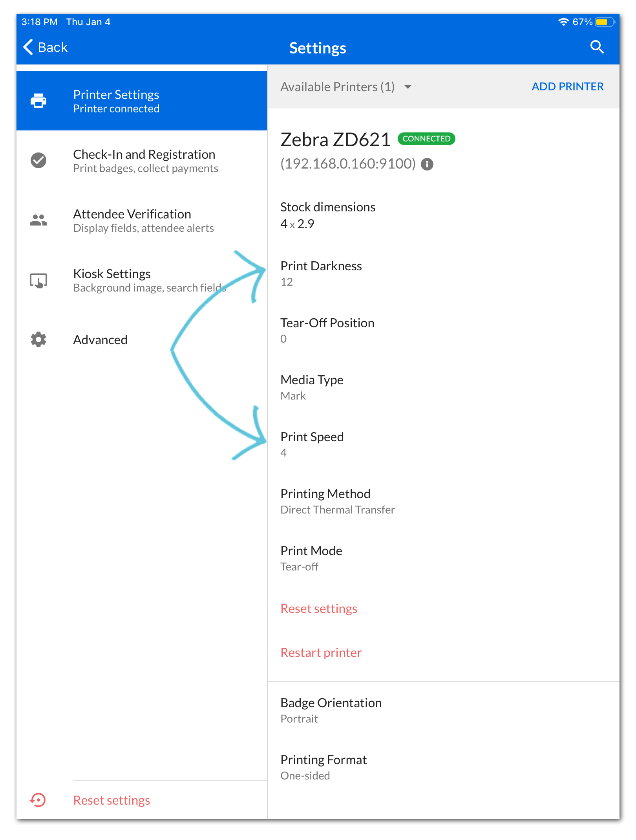
Task: Check the Wi-Fi status icon
Action: tap(563, 22)
